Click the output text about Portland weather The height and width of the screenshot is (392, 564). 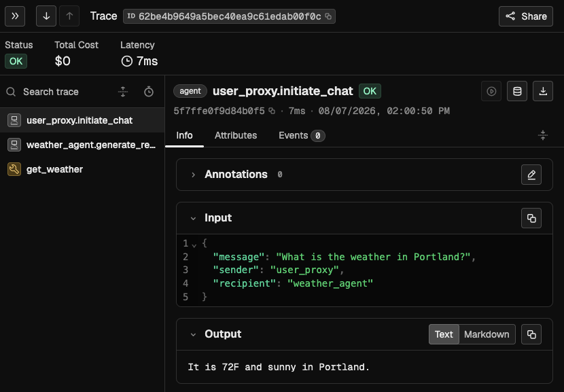tap(279, 367)
